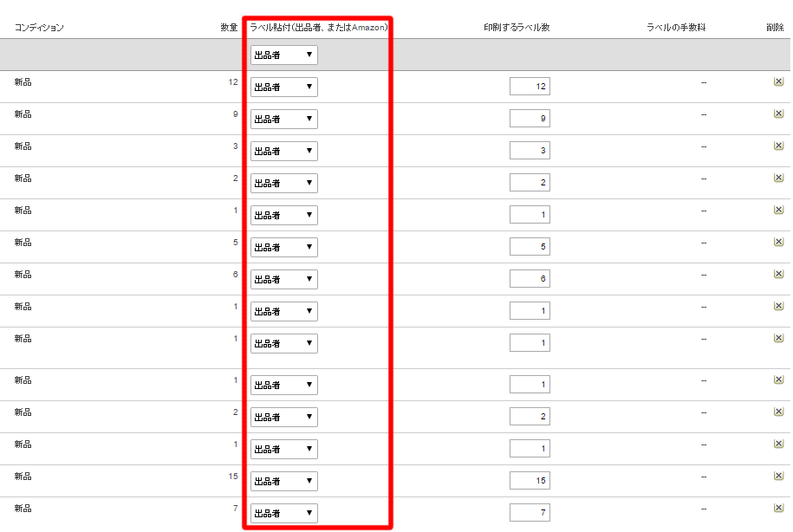793x532 pixels.
Task: Expand label dropdown in quantity 9 row
Action: point(284,119)
